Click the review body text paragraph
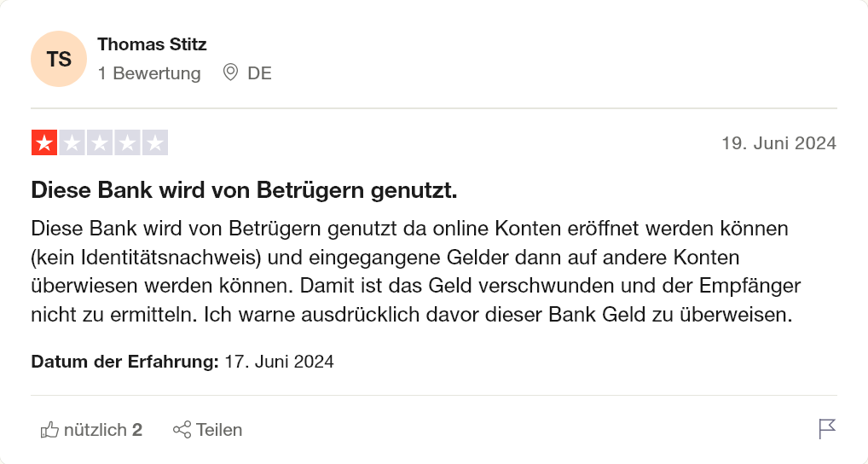868x464 pixels. [416, 271]
